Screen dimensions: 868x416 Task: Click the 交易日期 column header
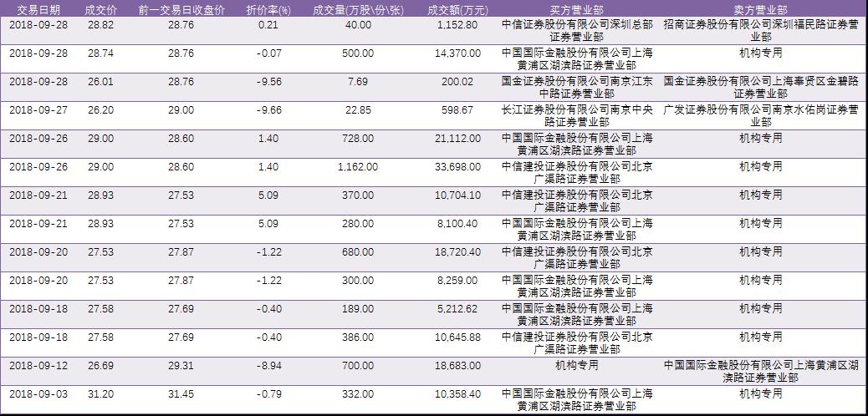click(x=38, y=10)
